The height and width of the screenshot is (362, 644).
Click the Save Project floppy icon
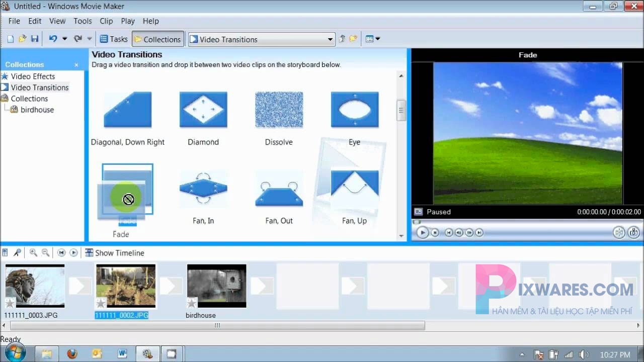[35, 39]
